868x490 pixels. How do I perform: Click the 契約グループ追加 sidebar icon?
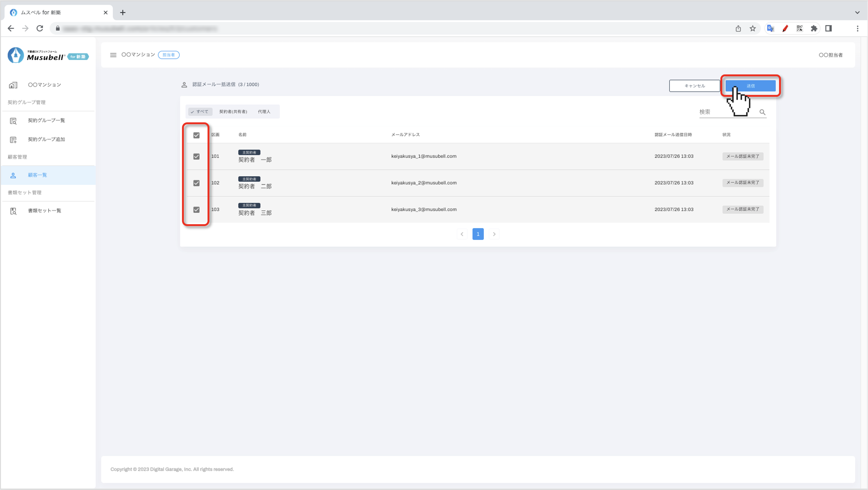point(13,139)
